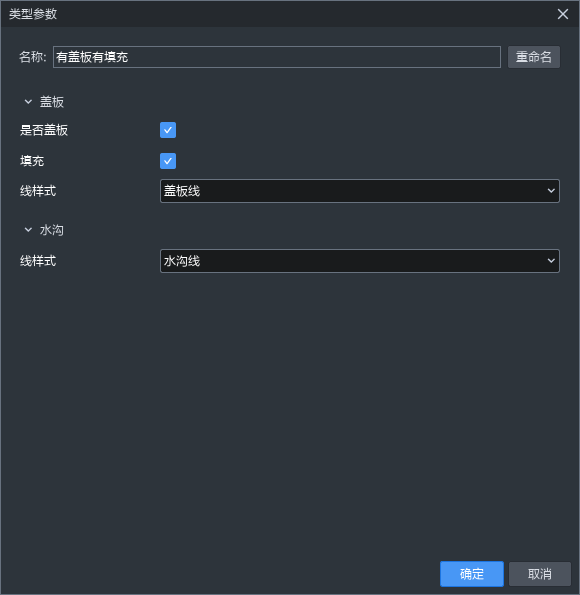
Task: Click the 填充 property label
Action: point(32,161)
